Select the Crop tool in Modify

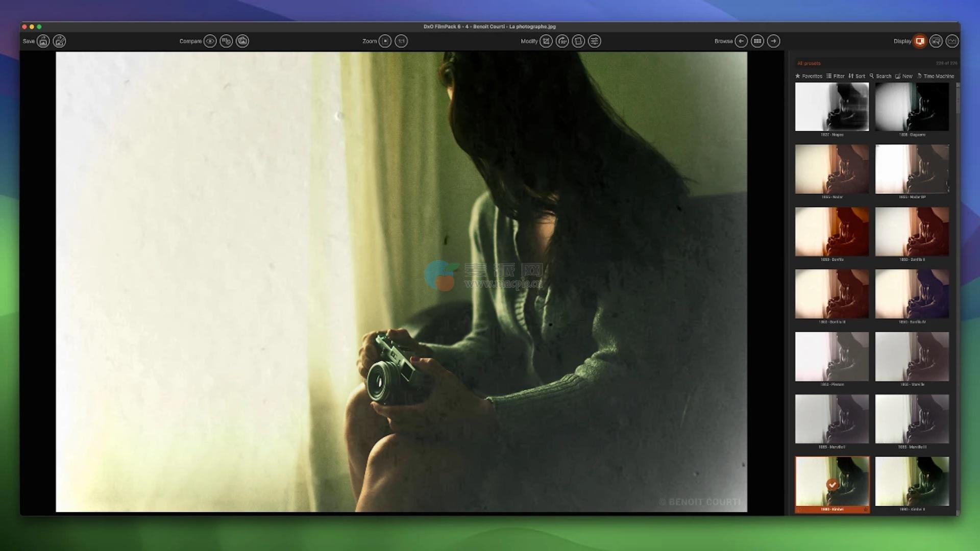(x=546, y=41)
